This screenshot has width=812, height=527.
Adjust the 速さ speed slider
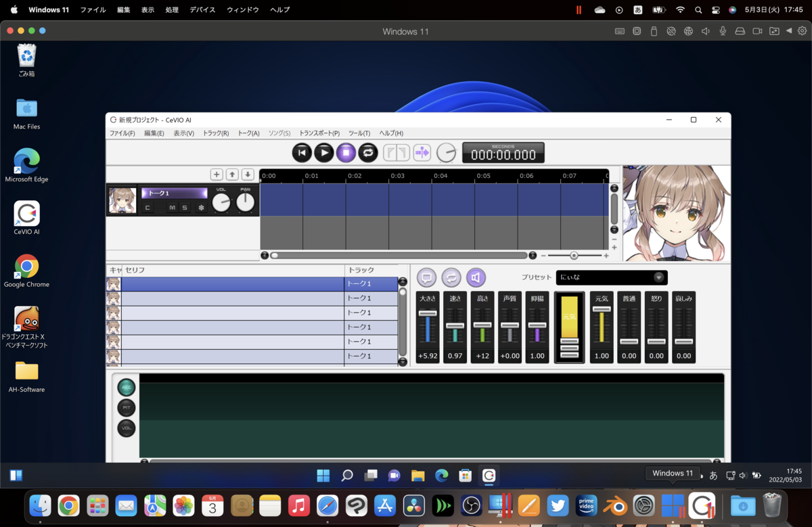click(455, 326)
